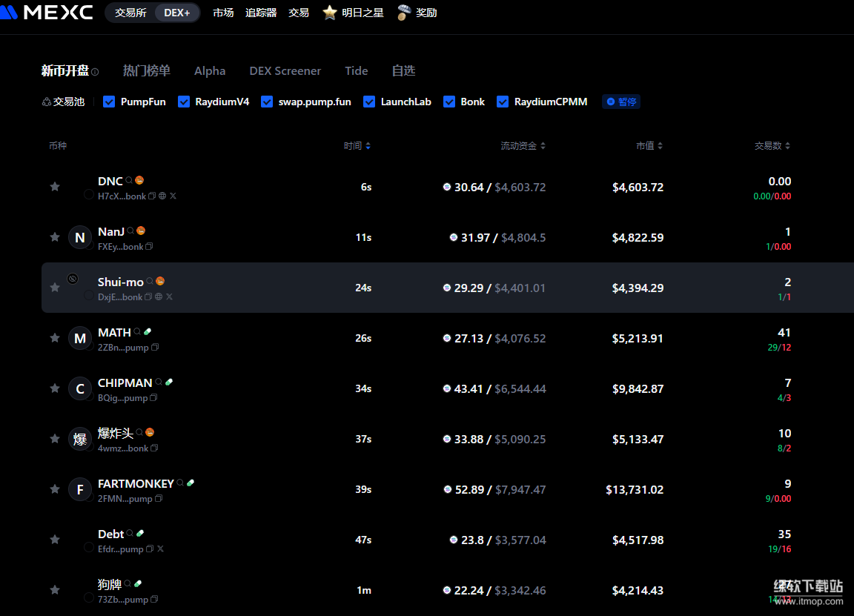Open the website globe icon for DNC
Screen dimensions: 854x616
[x=162, y=196]
